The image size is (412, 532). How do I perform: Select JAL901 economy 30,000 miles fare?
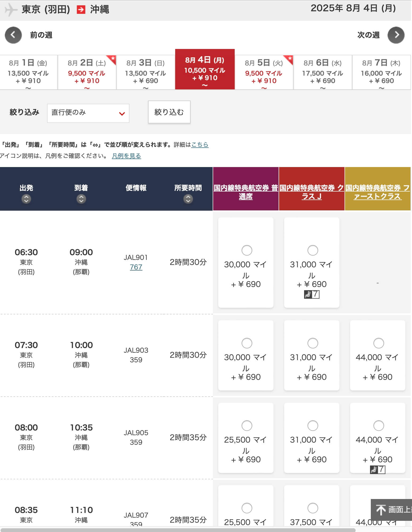pyautogui.click(x=247, y=250)
